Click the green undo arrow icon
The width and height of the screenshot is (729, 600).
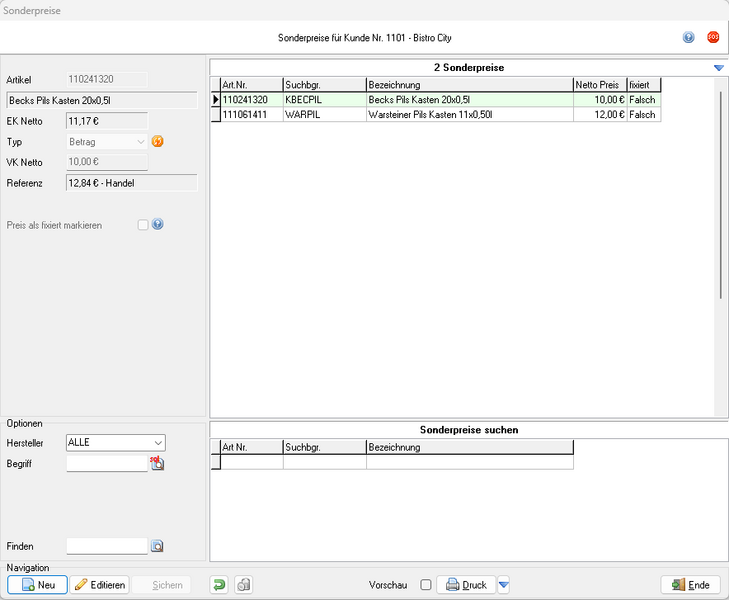[x=219, y=585]
